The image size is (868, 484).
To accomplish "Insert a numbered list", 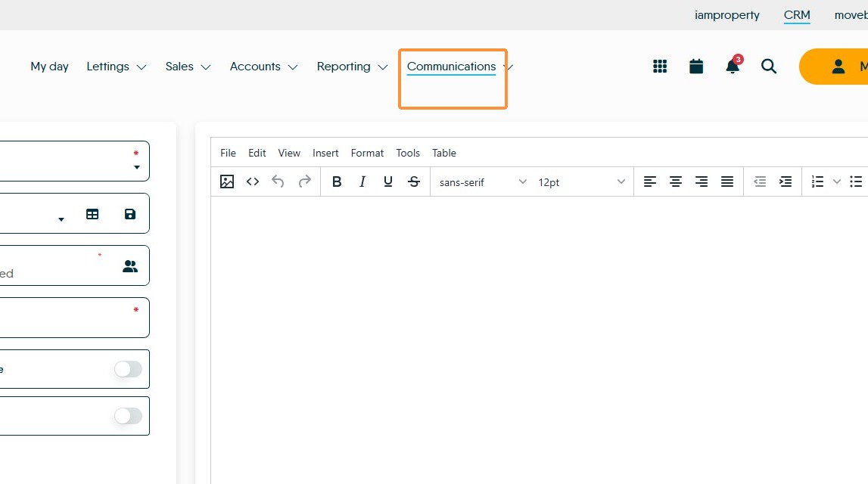I will [817, 181].
